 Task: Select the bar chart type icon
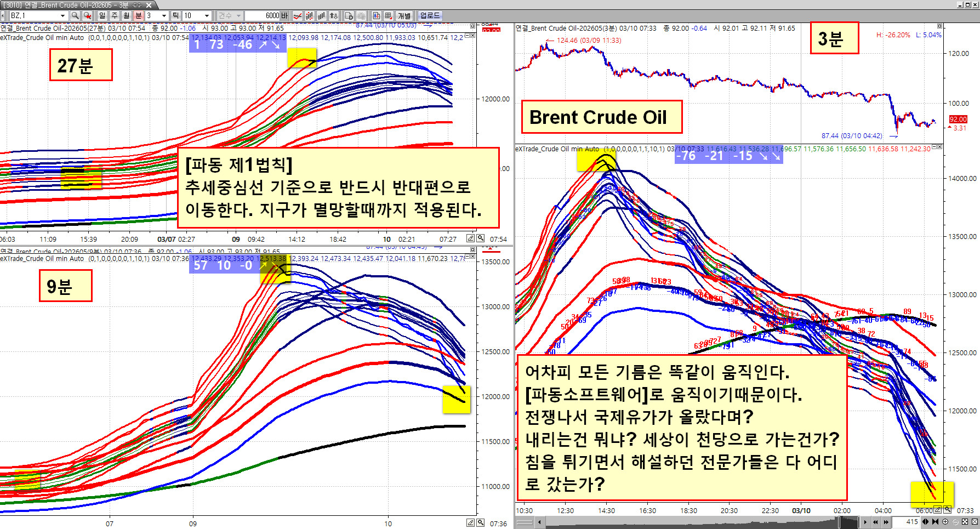(322, 16)
